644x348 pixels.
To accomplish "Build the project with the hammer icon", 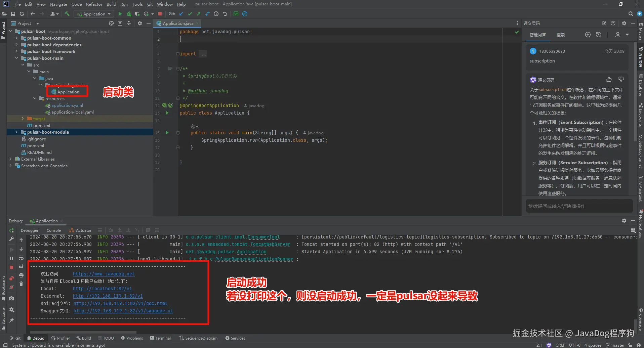I will coord(67,14).
